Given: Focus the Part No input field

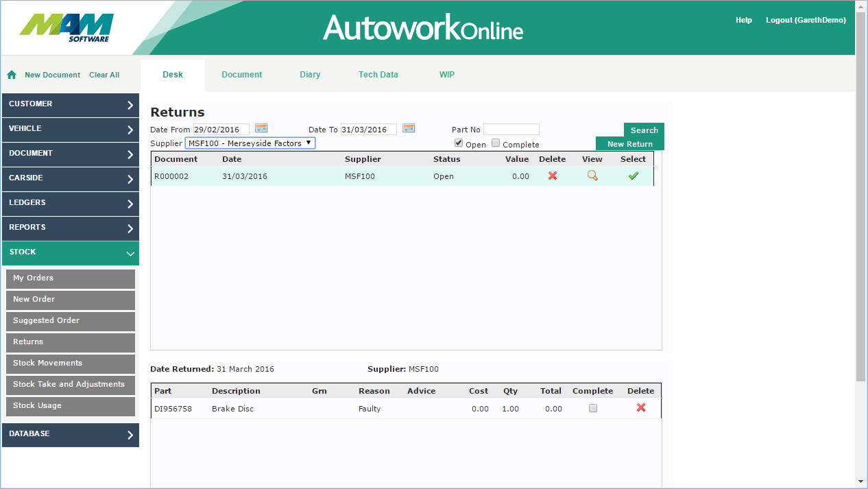Looking at the screenshot, I should coord(511,130).
